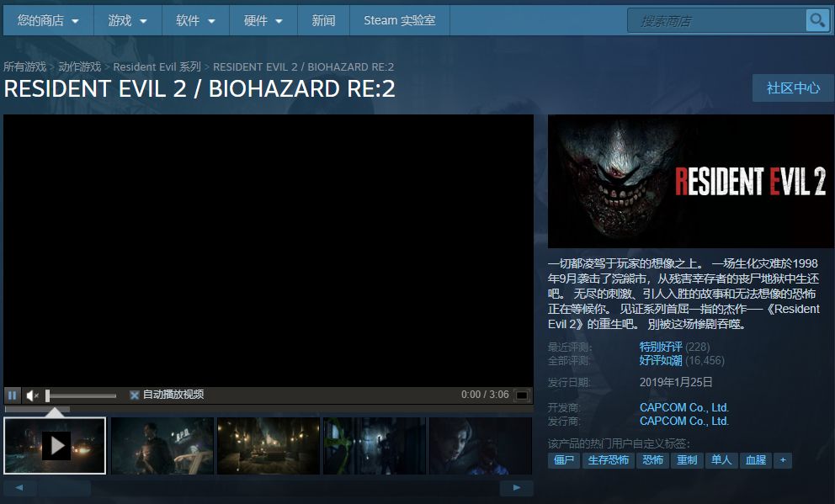Toggle video mute speaker icon

(x=33, y=395)
